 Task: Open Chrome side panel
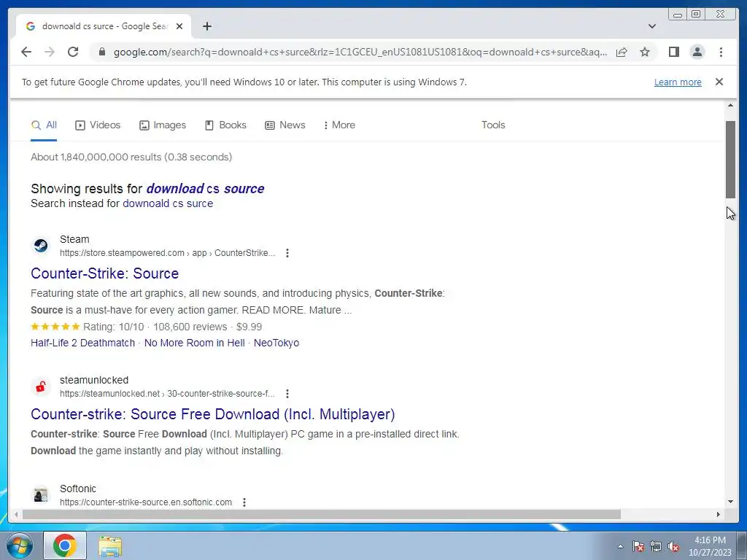click(x=673, y=52)
